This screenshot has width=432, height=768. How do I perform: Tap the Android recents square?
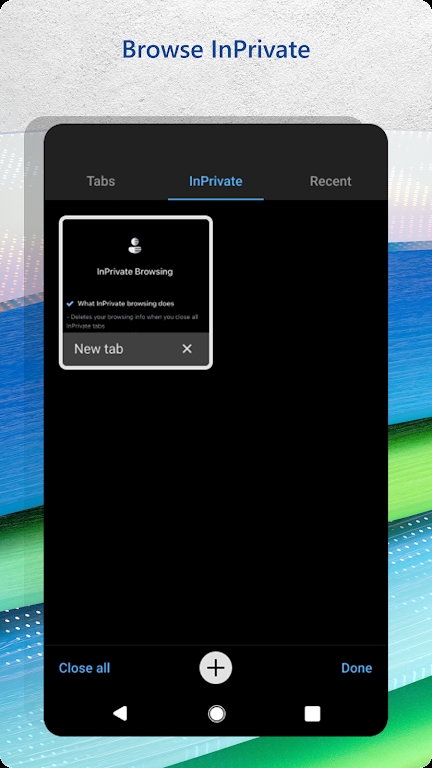click(312, 714)
